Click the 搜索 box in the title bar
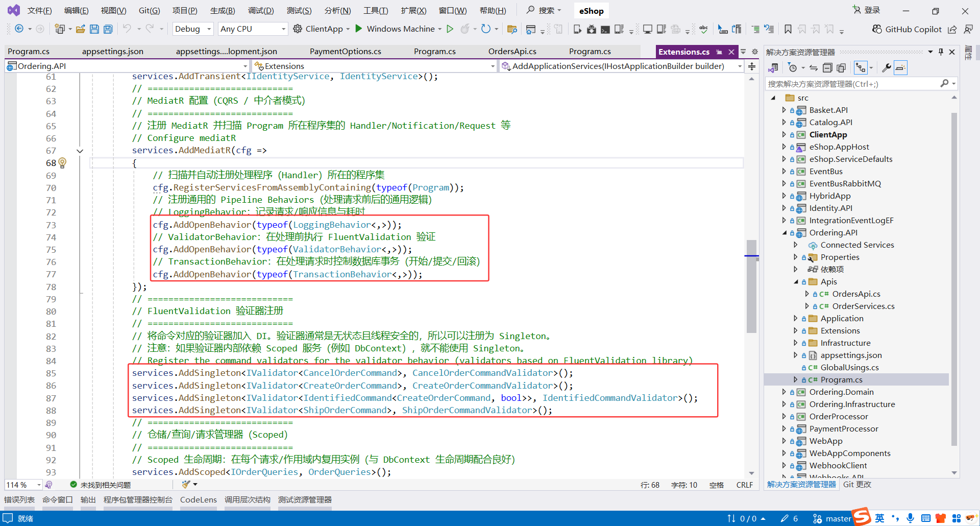 click(x=544, y=10)
